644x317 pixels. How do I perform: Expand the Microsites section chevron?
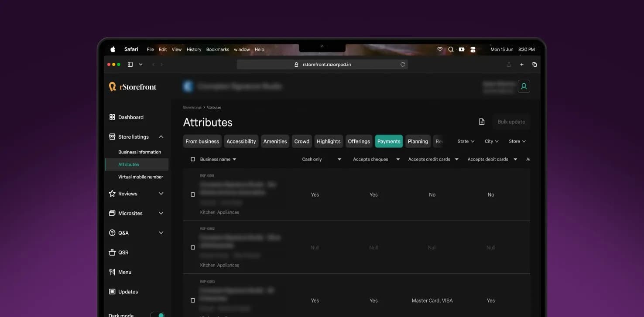click(x=161, y=213)
